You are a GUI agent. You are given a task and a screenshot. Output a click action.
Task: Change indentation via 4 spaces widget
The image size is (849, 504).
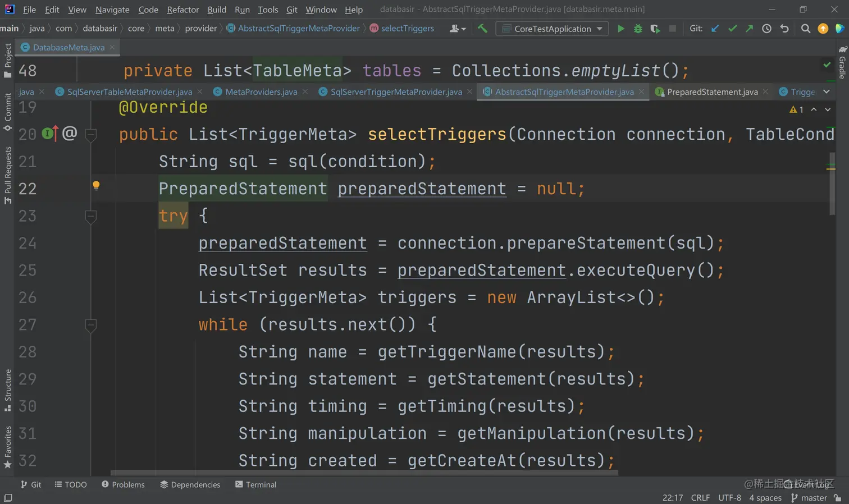pyautogui.click(x=765, y=498)
